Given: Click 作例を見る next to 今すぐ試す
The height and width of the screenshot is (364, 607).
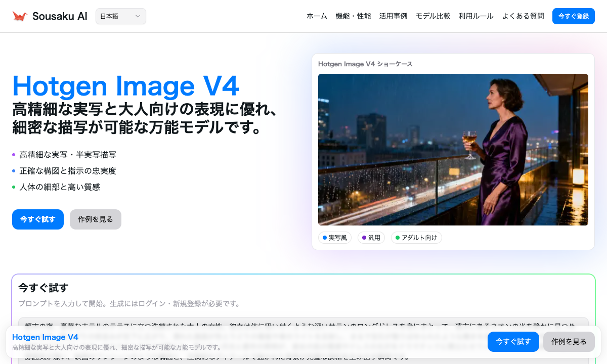Looking at the screenshot, I should point(95,219).
